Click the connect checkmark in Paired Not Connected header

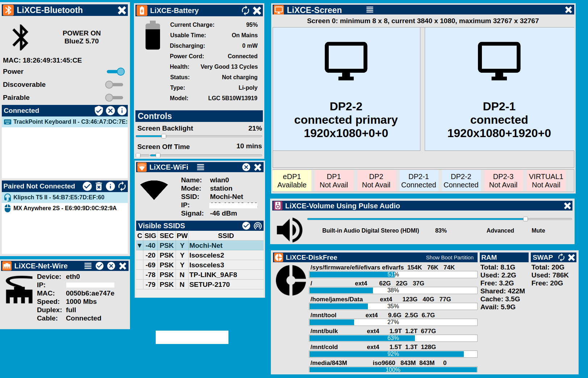(x=87, y=186)
